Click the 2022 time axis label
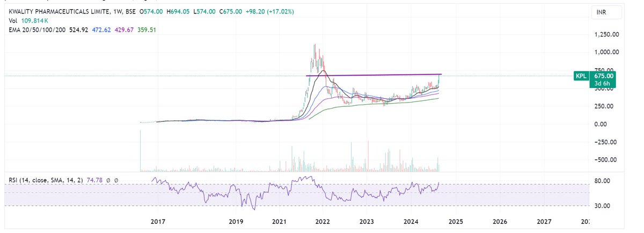The height and width of the screenshot is (233, 644). pos(323,221)
